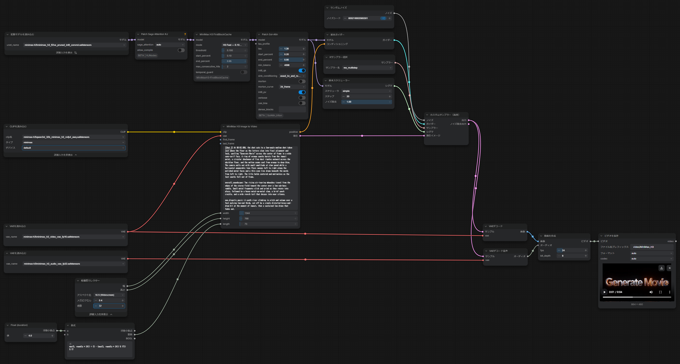Image resolution: width=680 pixels, height=364 pixels.
Task: Click the end_percent field in FirstBlockCache node
Action: (x=235, y=61)
